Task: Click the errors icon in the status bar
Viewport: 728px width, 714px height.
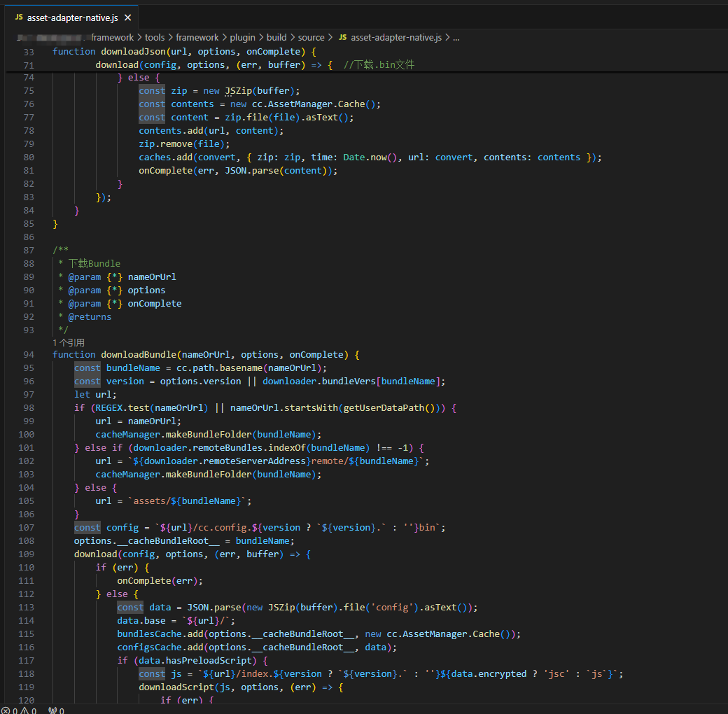Action: [6, 710]
